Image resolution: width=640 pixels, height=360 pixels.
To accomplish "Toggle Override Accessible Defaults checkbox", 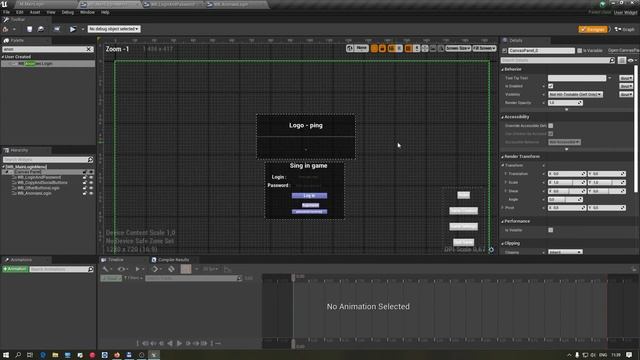I will (x=551, y=126).
